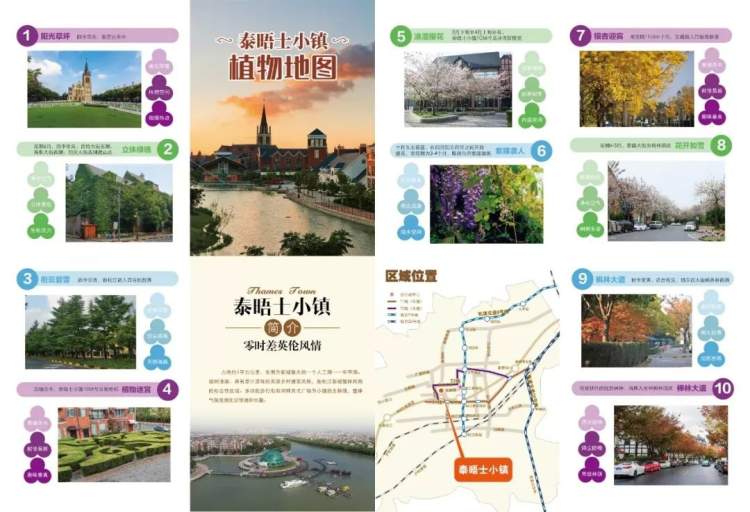Select the middle purple clover icon in section 10
The width and height of the screenshot is (750, 512).
click(592, 444)
